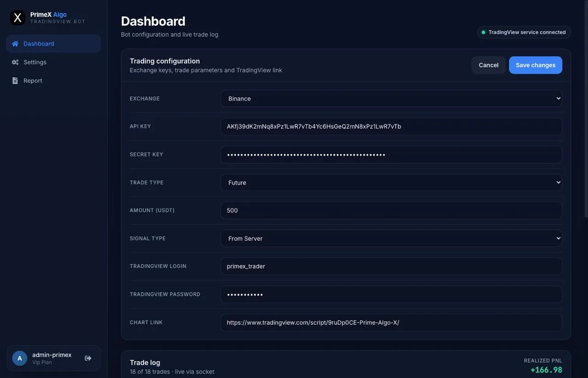Click the admin-primex avatar circle

[x=20, y=358]
